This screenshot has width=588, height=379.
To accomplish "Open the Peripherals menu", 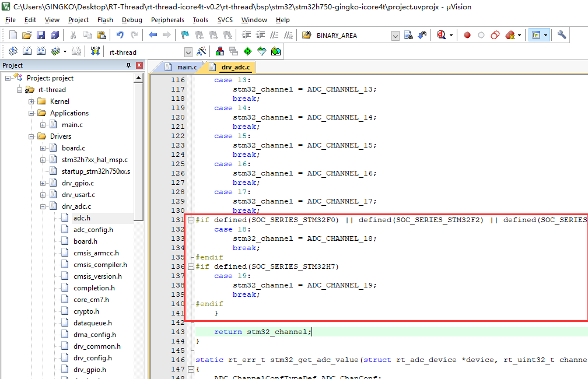I will click(x=167, y=20).
